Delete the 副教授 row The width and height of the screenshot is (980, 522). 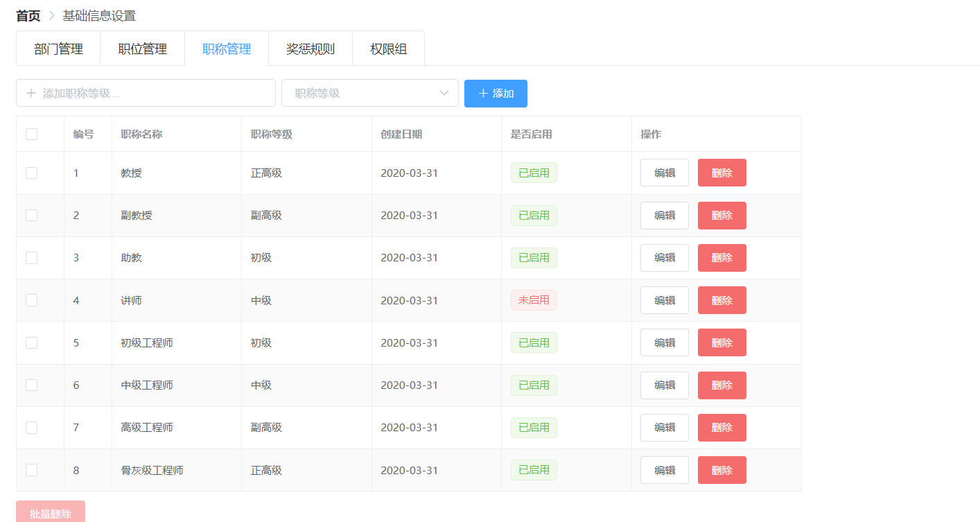[722, 215]
